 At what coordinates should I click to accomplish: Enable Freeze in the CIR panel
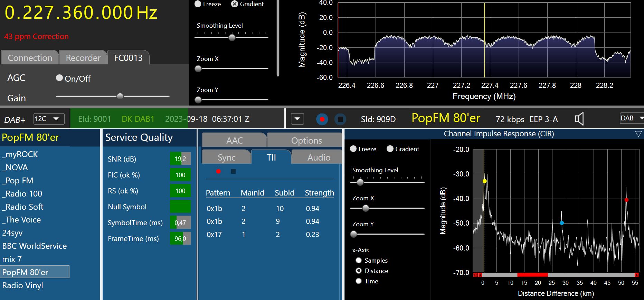[353, 149]
